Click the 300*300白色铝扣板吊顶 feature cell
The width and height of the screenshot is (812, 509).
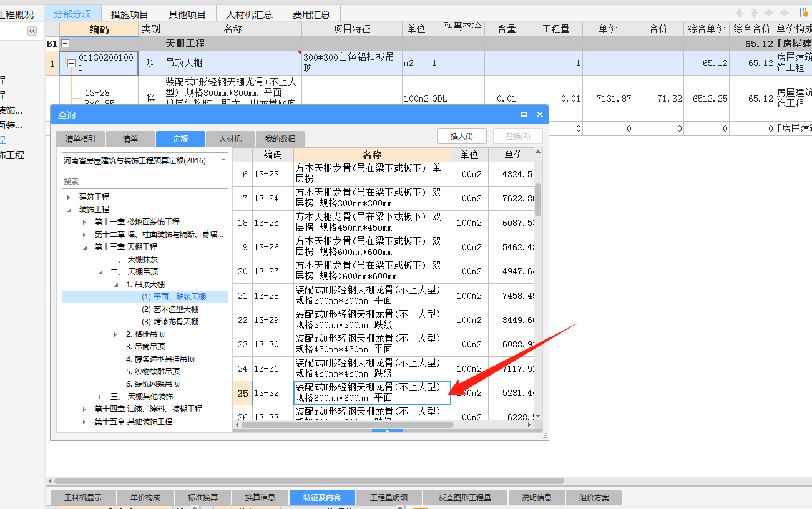(351, 63)
